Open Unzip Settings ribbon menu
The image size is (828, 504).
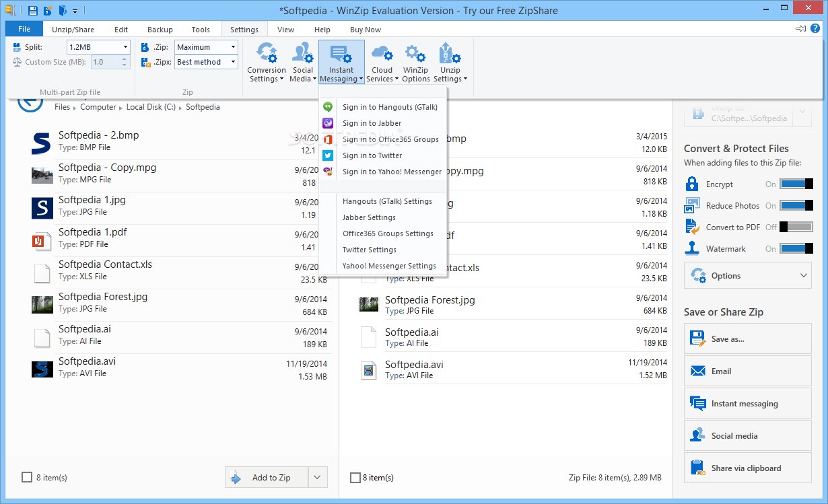[450, 62]
